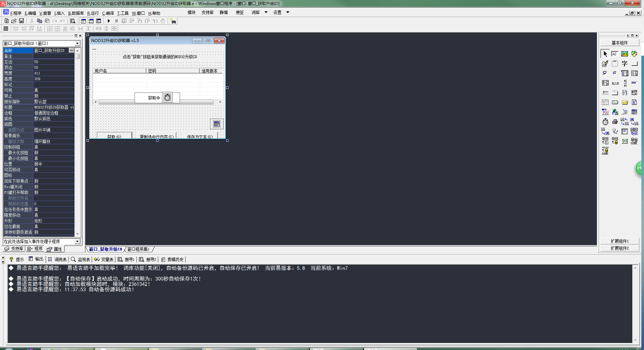The height and width of the screenshot is (350, 644).
Task: Click the form preview icon in second toolbar
Action: pyautogui.click(x=6, y=29)
